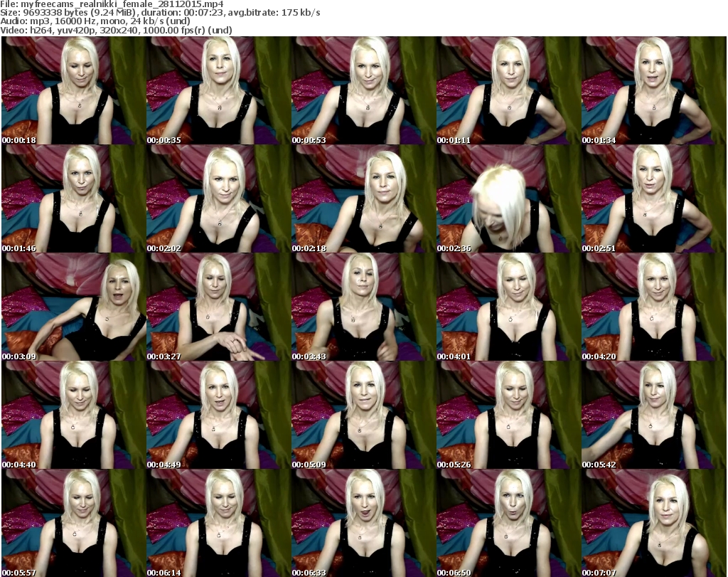This screenshot has height=577, width=728.
Task: Select the thumbnail frame at 00:00:18
Action: pyautogui.click(x=74, y=90)
